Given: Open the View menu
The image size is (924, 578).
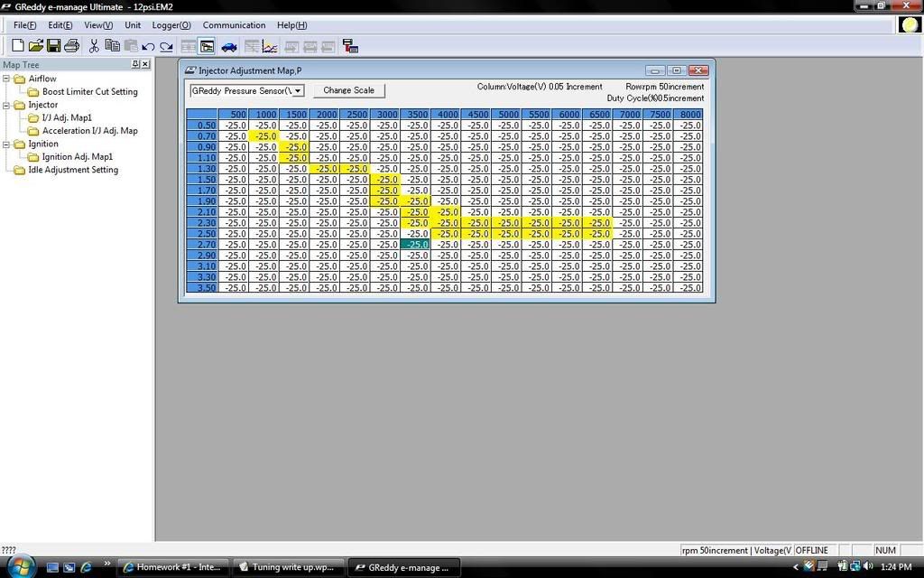Looking at the screenshot, I should point(98,25).
